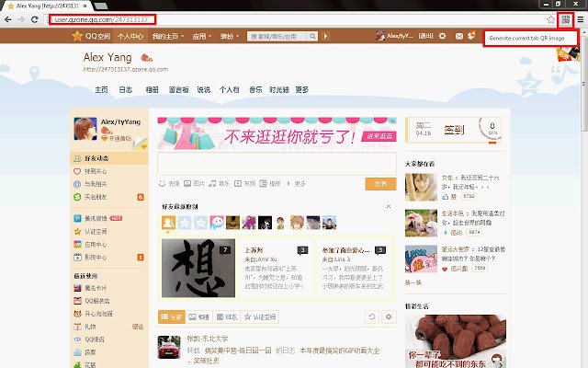Screen dimensions: 588x368
Task: Open the Chrome hamburger menu
Action: (x=581, y=19)
